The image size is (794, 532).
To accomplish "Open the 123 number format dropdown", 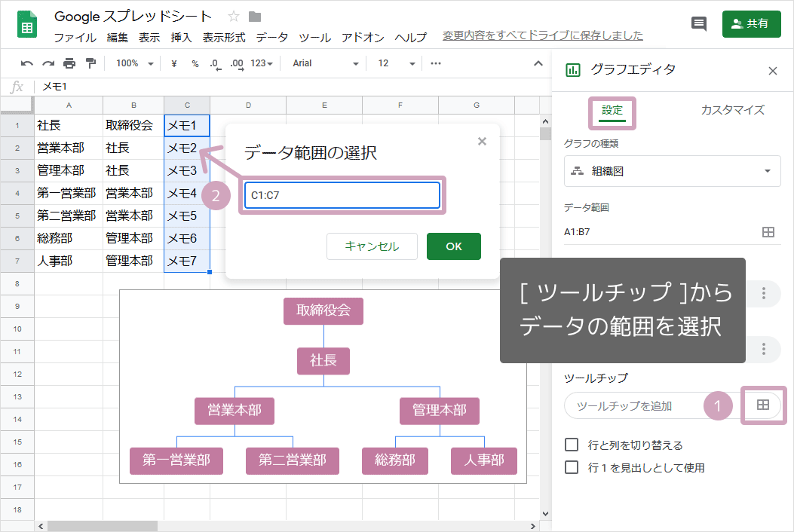I will click(x=257, y=63).
